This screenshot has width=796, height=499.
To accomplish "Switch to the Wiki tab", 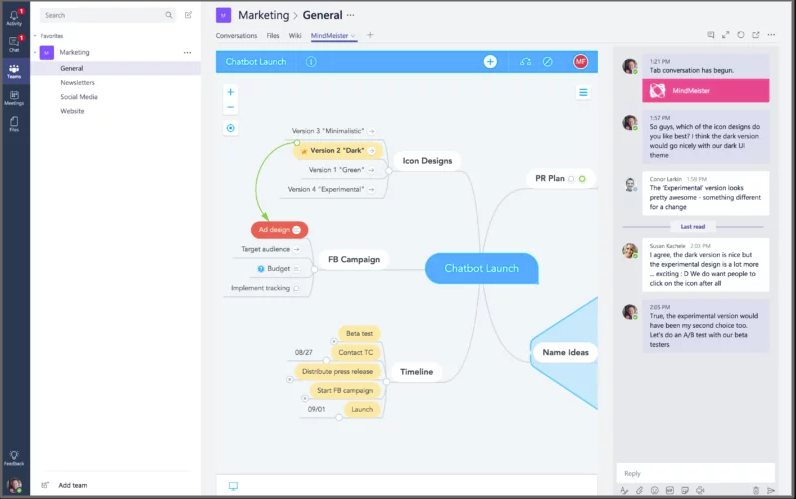I will tap(295, 35).
